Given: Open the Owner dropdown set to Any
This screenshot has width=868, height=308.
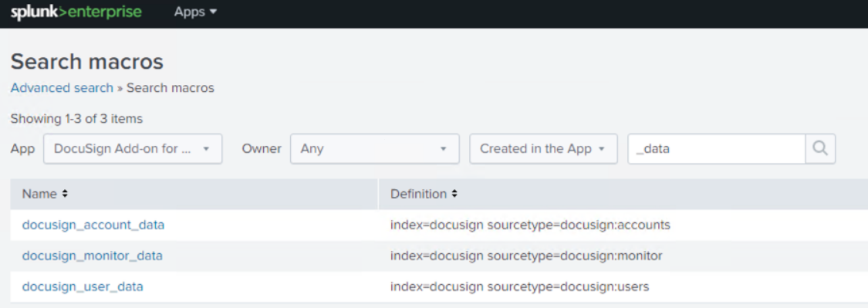Looking at the screenshot, I should (375, 148).
